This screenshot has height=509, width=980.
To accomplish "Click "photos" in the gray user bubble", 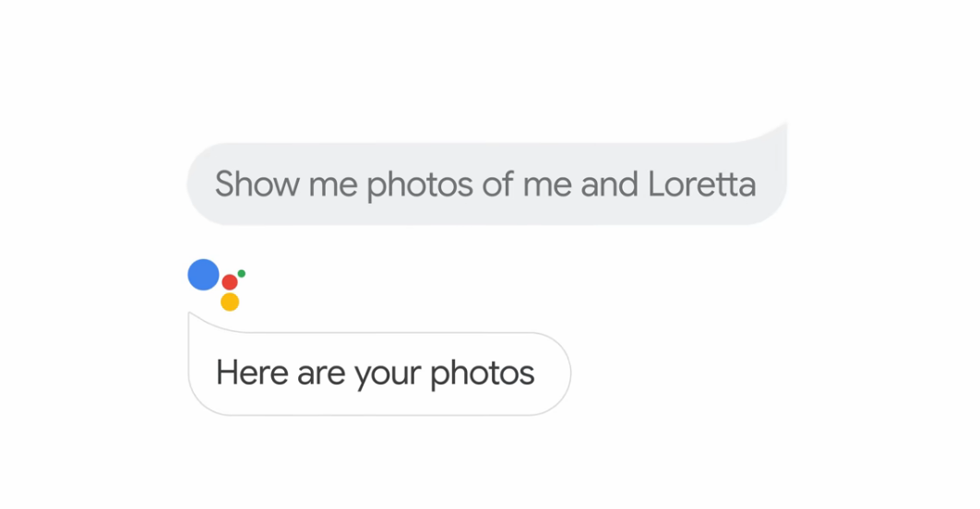I will coord(419,185).
